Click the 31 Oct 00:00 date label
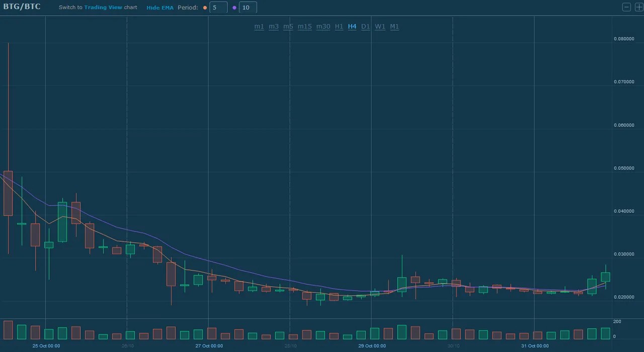The image size is (644, 352). [x=535, y=346]
